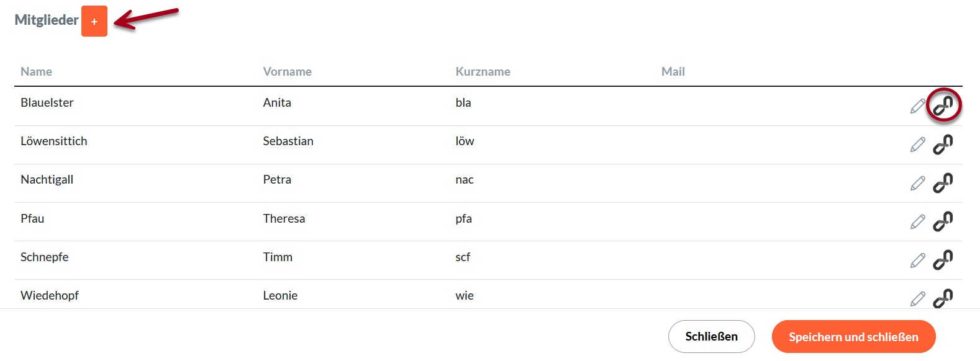Sort the list by the Name column header

36,71
